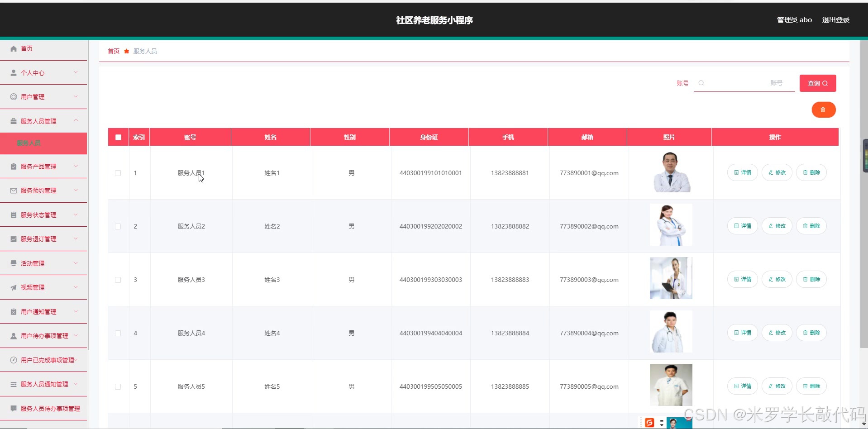Select the 服务人员 submenu item
Viewport: 868px width, 429px height.
tap(43, 143)
